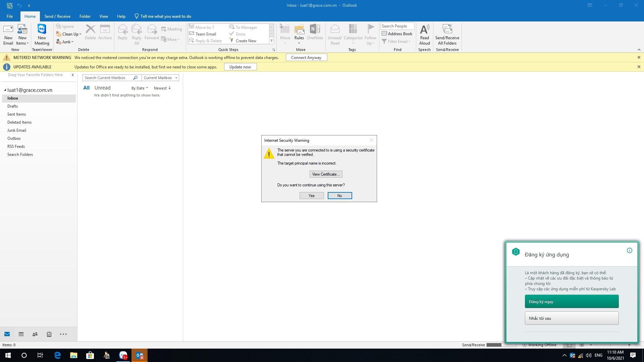The image size is (644, 362).
Task: Open New Items menu
Action: [x=22, y=35]
